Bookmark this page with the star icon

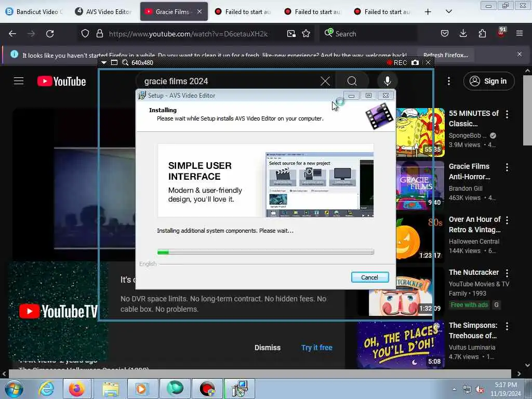[x=306, y=34]
